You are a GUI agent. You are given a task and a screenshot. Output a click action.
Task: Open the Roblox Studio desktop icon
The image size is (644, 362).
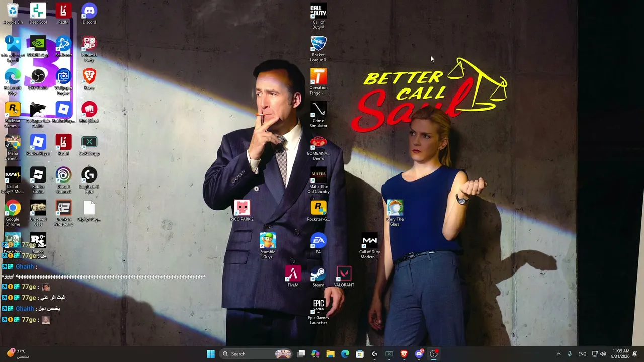coord(38,181)
